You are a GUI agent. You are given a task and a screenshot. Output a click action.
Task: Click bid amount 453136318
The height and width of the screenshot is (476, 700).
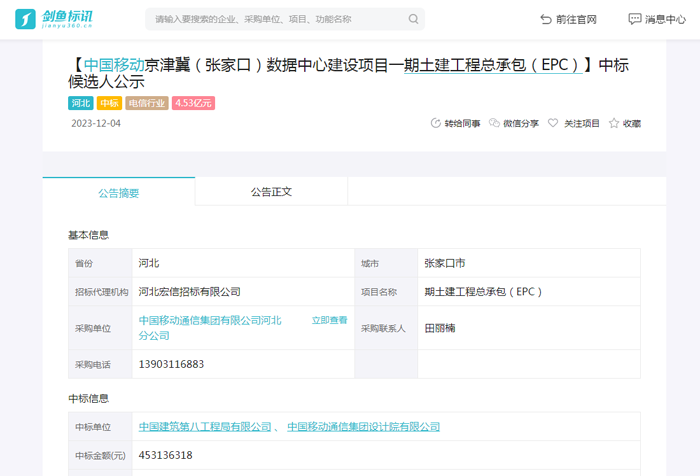pyautogui.click(x=166, y=455)
